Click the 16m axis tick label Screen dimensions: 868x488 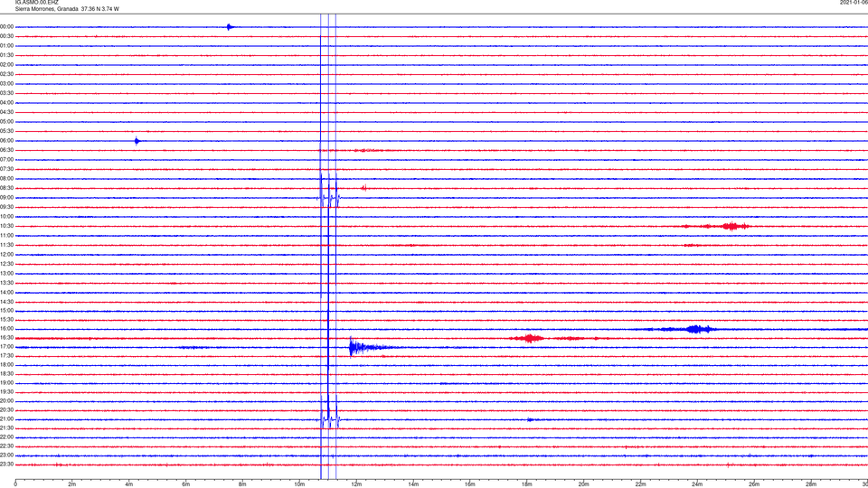pos(470,484)
